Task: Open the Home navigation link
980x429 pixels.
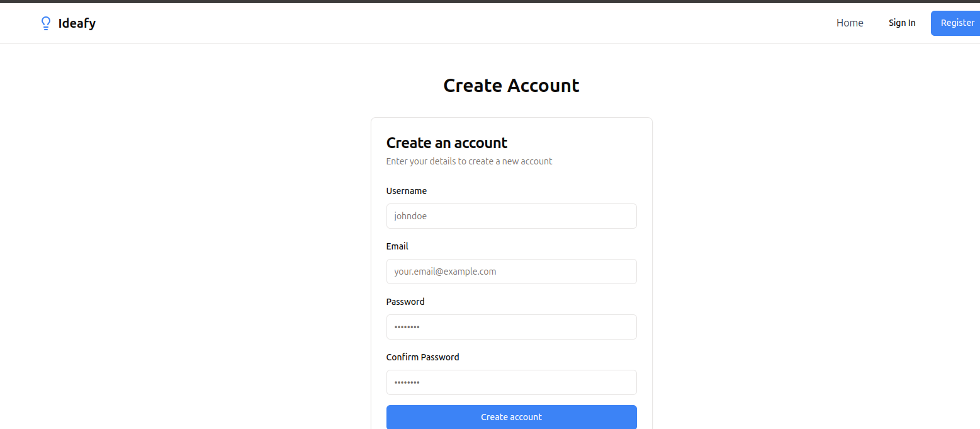Action: [850, 23]
